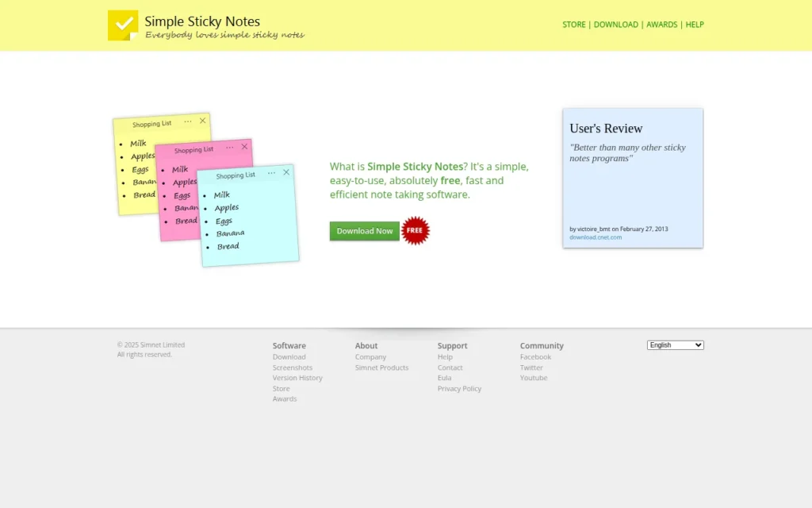Open the Eula footer link
The width and height of the screenshot is (812, 508).
pos(444,378)
